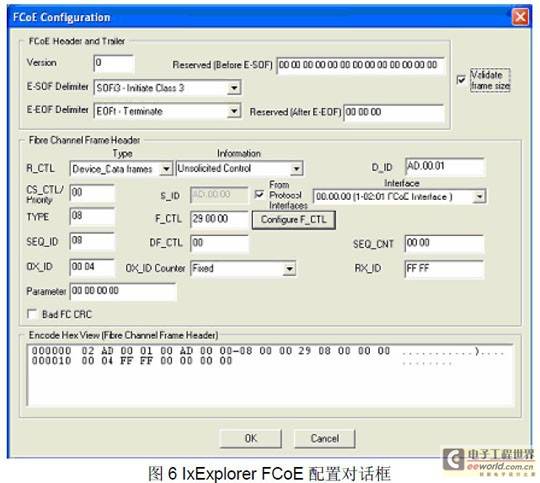Click the D_ID input field
Image resolution: width=540 pixels, height=483 pixels.
pos(445,167)
